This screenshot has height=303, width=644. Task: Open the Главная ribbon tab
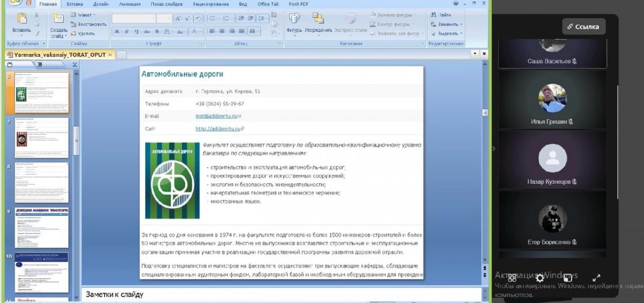coord(48,4)
